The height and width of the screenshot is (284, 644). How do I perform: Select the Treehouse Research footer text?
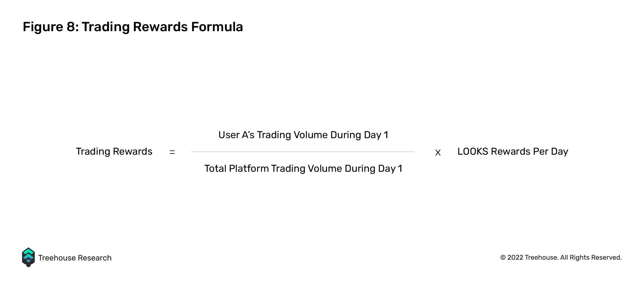pyautogui.click(x=75, y=258)
